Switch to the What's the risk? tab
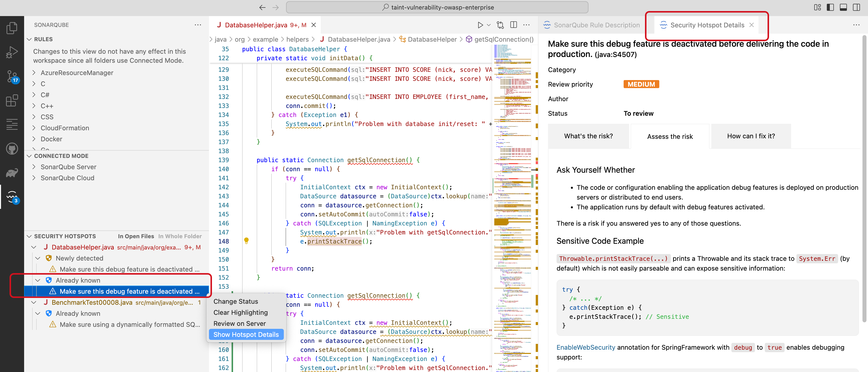This screenshot has height=372, width=868. tap(588, 136)
